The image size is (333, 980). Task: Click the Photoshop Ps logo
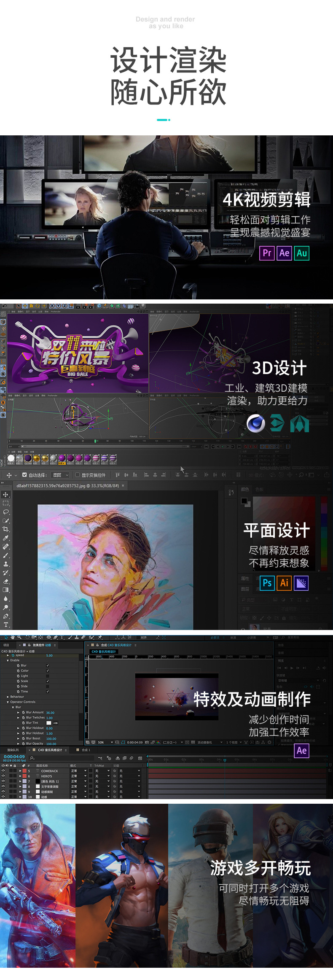pos(267,583)
